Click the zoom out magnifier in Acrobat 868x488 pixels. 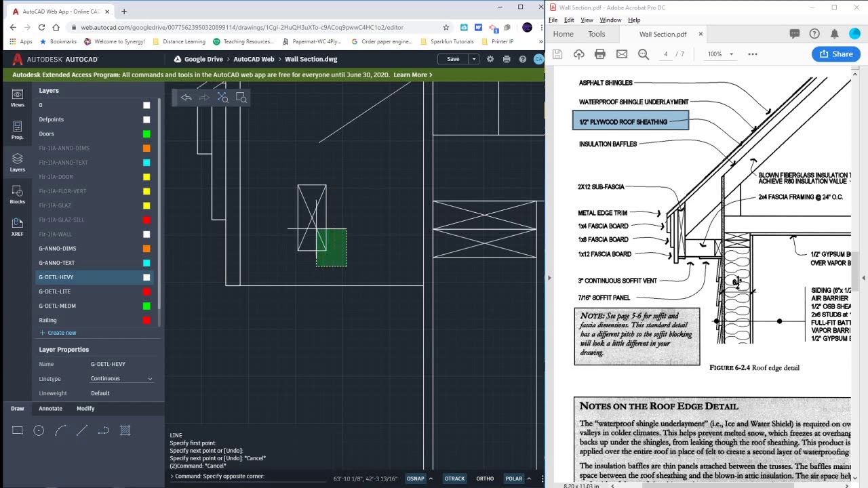[644, 54]
